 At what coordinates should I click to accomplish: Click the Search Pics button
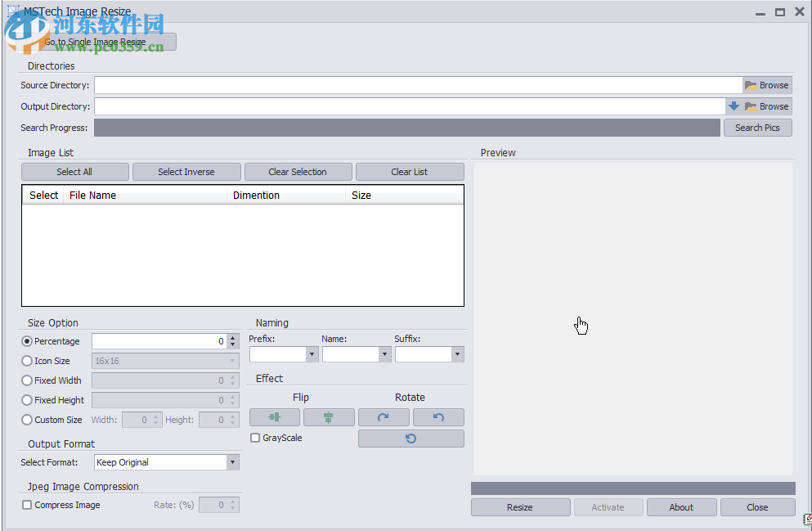(757, 127)
